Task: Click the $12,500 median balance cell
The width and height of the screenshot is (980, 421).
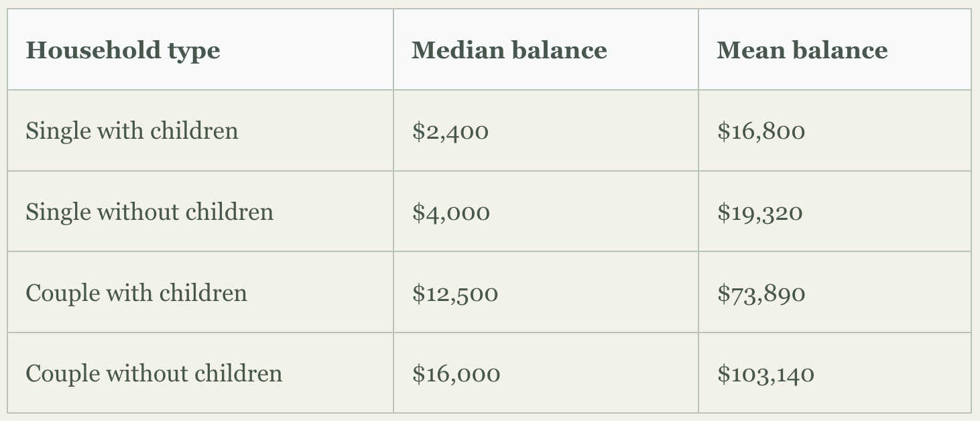Action: [546, 292]
